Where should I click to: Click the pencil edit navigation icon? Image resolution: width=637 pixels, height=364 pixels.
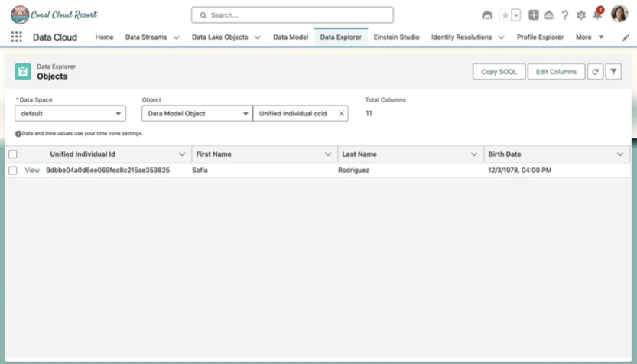click(625, 37)
